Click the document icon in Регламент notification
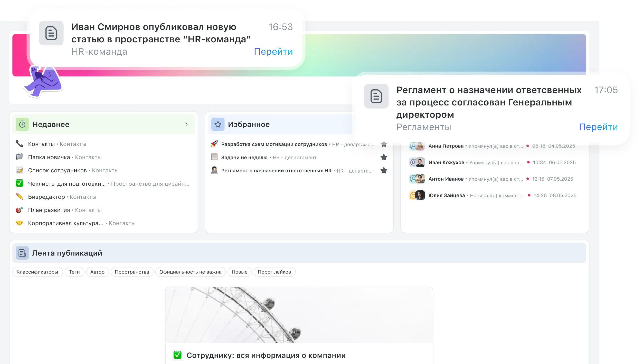Viewport: 643px width, 364px height. click(x=376, y=96)
